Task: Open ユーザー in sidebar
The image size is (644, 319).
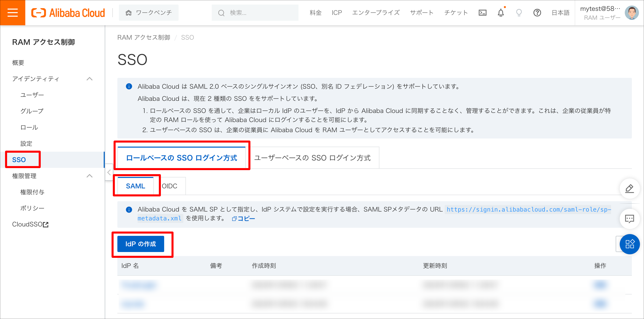Action: pyautogui.click(x=32, y=95)
